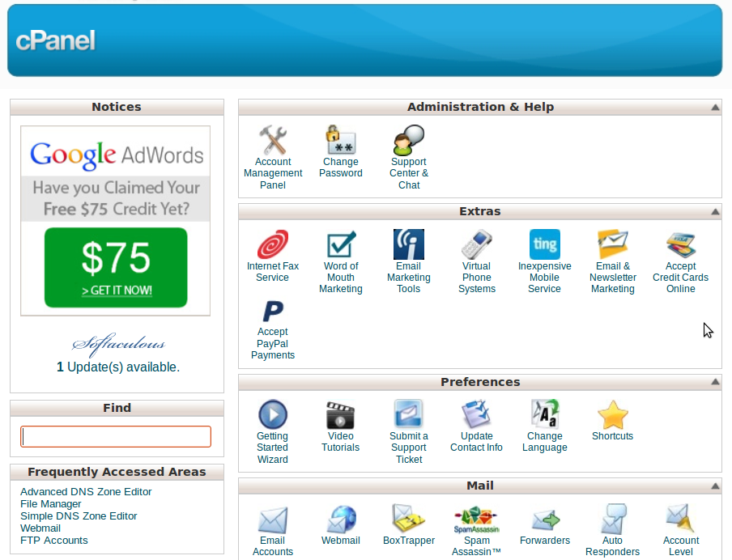Click the $75 Get It Now button
Image resolution: width=732 pixels, height=560 pixels.
(x=116, y=268)
